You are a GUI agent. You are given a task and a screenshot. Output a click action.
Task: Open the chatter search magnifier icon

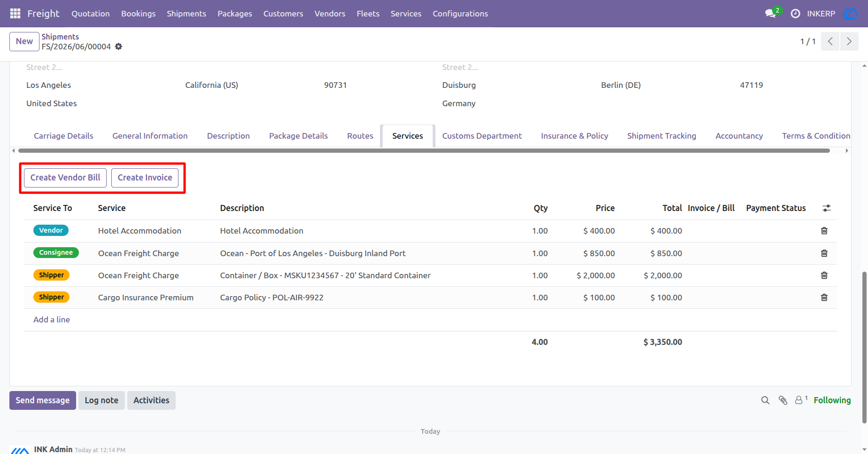click(x=765, y=400)
